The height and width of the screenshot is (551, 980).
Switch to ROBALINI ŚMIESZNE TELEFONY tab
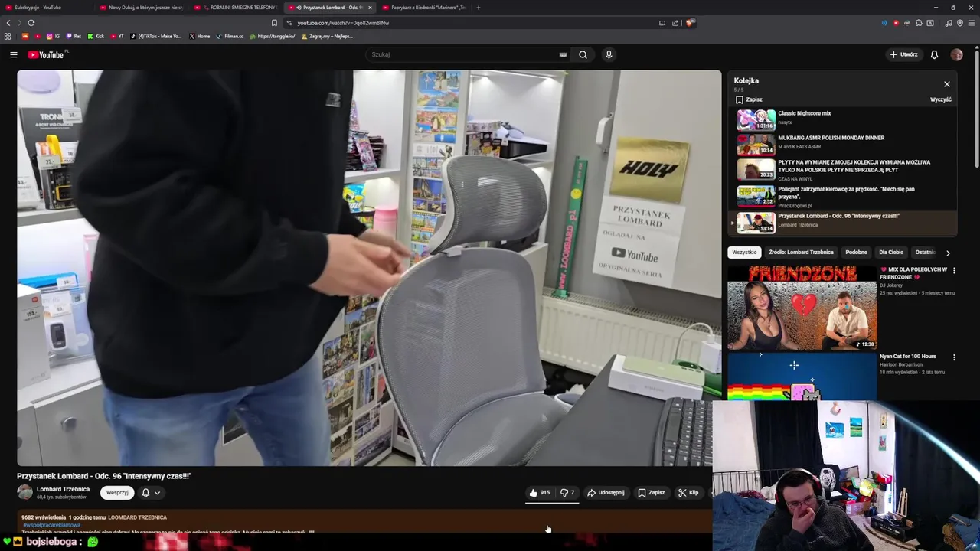236,8
